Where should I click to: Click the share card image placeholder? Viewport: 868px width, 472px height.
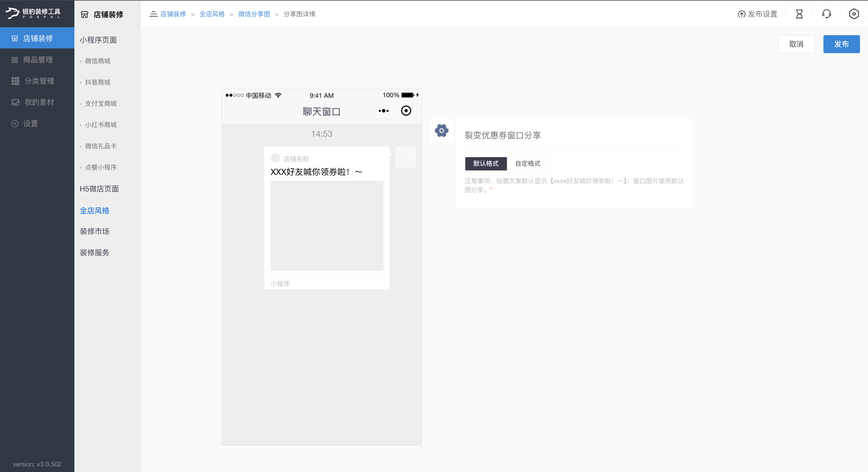coord(327,226)
